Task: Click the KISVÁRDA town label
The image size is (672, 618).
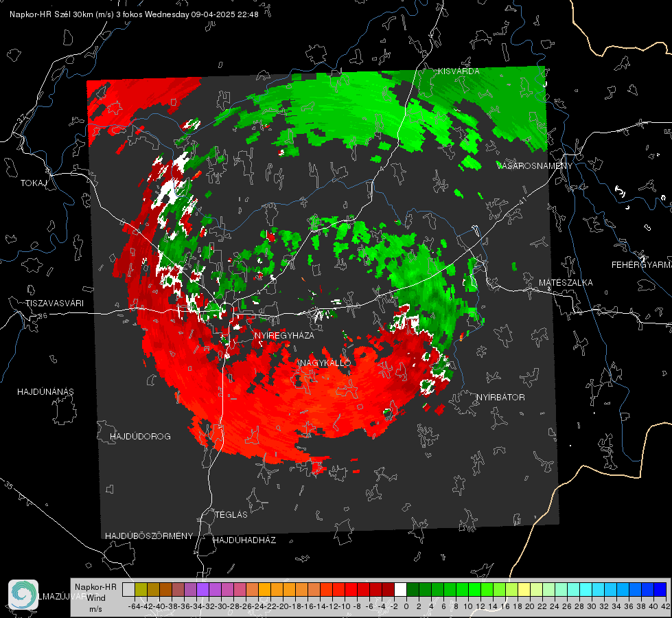Action: [459, 71]
